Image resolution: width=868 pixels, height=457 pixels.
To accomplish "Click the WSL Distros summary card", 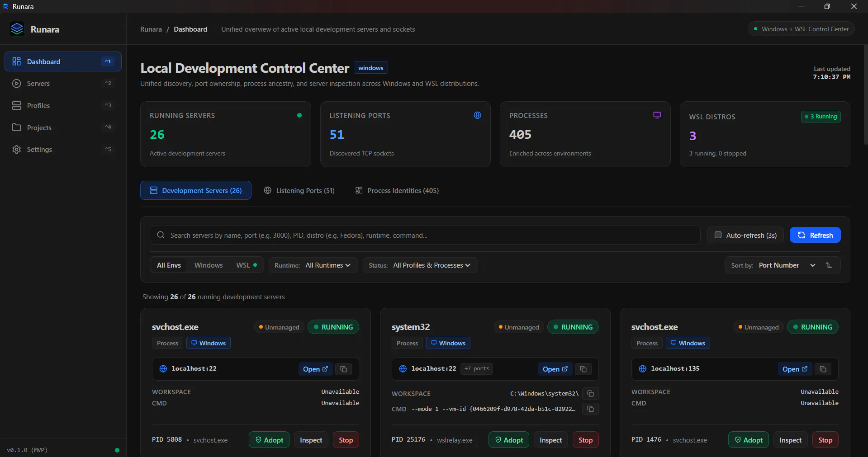I will click(x=765, y=134).
